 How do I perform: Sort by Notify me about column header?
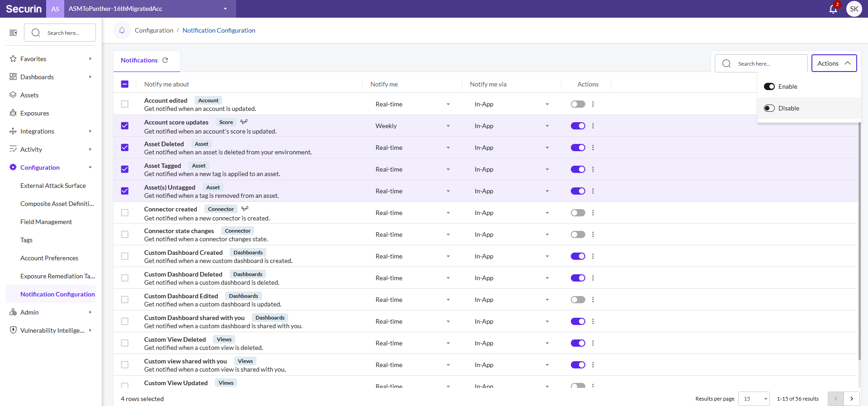point(166,84)
